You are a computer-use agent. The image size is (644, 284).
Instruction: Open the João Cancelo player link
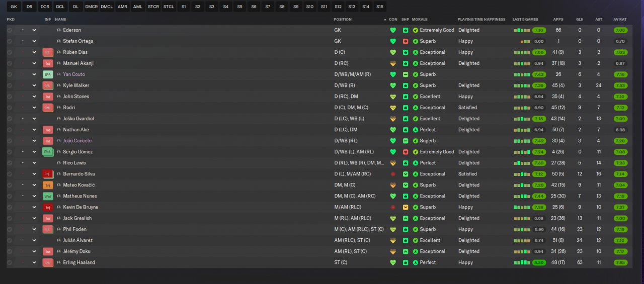77,141
